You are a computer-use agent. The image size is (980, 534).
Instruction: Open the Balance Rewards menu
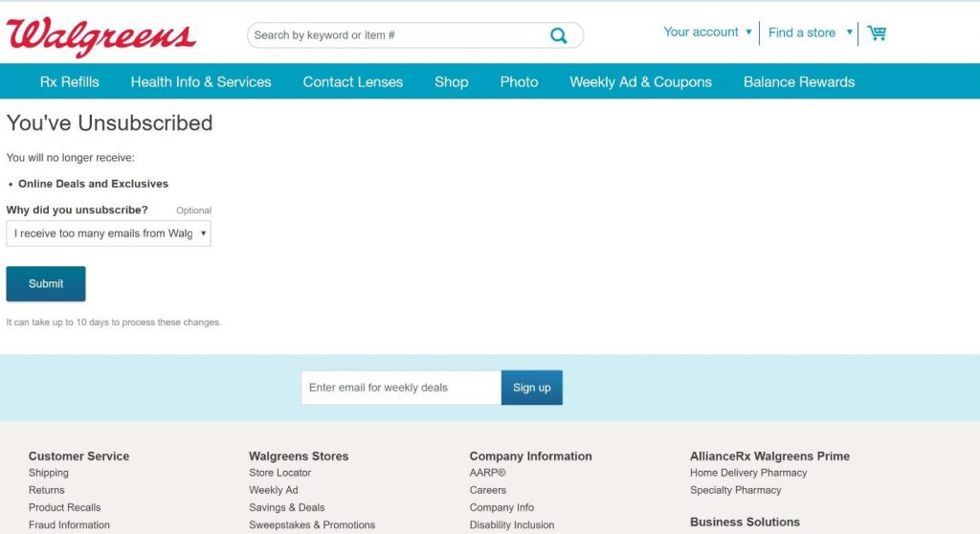pos(799,82)
